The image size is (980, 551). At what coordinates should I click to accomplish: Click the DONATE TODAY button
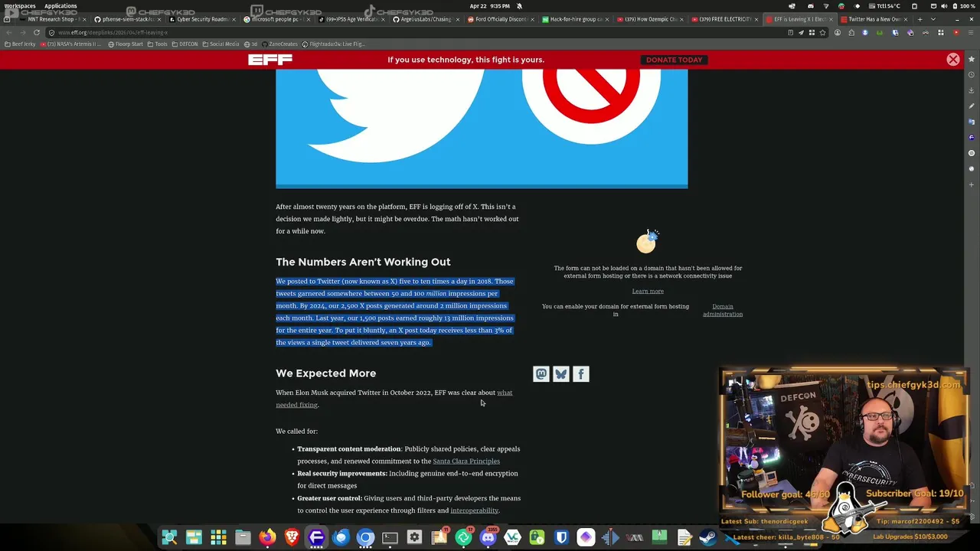click(674, 60)
